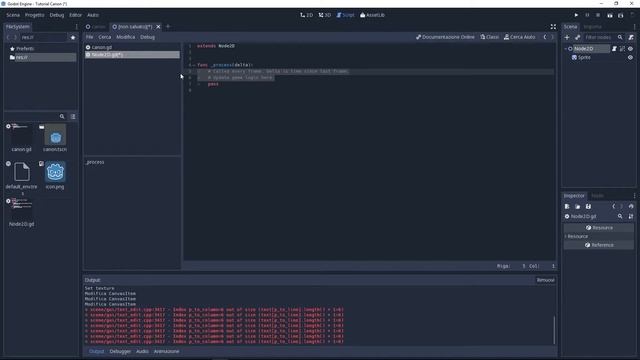The image size is (640, 360).
Task: Jump to _process in the methods list
Action: pyautogui.click(x=95, y=162)
